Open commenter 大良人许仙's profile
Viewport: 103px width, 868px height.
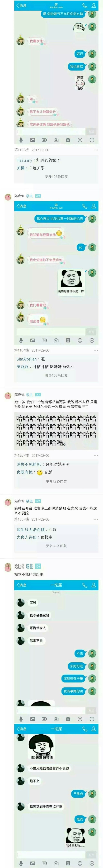[27, 537]
